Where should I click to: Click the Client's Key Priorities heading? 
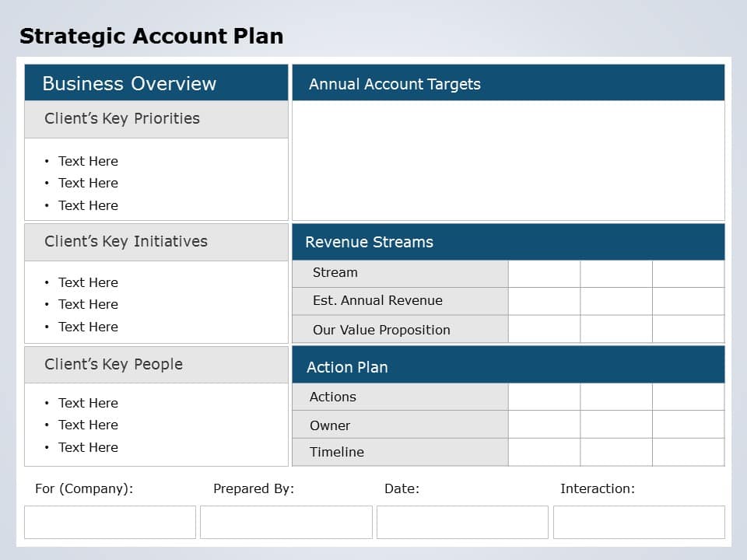point(156,119)
